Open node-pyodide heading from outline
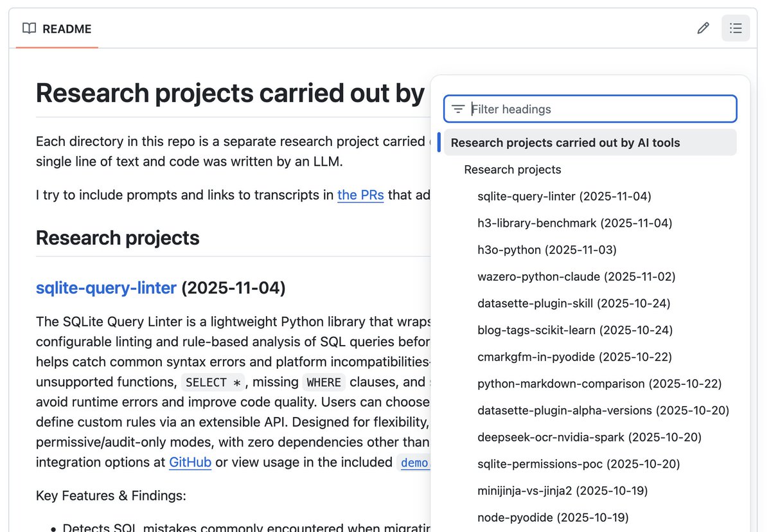This screenshot has width=771, height=532. pos(553,517)
